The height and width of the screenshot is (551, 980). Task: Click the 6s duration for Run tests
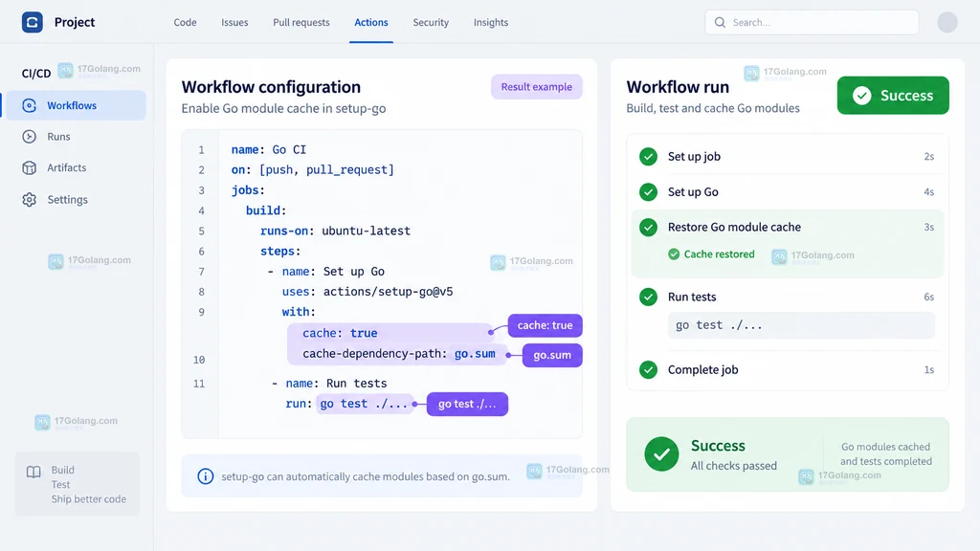[x=928, y=298]
